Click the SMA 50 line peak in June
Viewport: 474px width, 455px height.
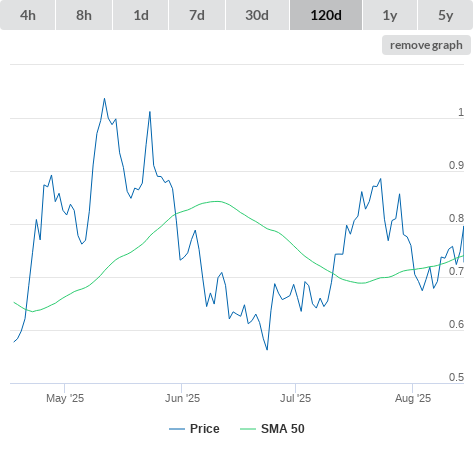coord(217,201)
